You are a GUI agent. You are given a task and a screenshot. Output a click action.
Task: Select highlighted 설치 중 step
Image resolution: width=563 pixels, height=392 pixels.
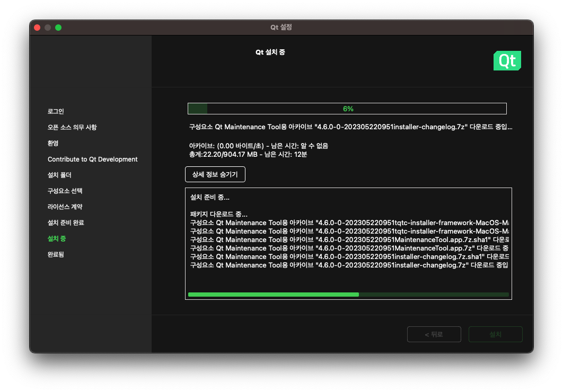tap(57, 238)
